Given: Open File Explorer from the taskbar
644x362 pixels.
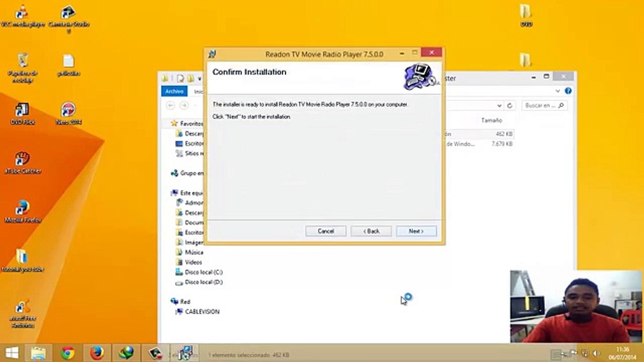Looking at the screenshot, I should pyautogui.click(x=39, y=353).
